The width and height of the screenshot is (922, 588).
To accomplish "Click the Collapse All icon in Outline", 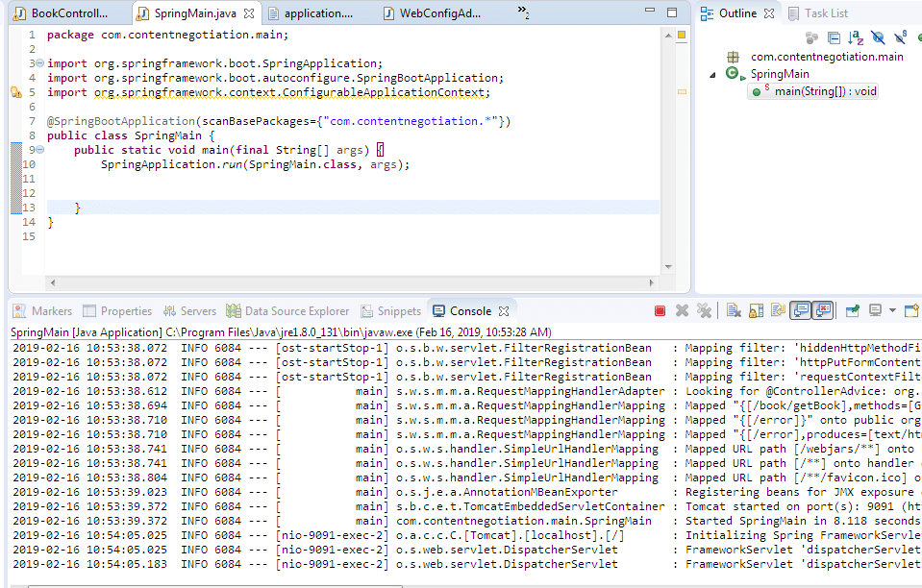I will pos(834,38).
